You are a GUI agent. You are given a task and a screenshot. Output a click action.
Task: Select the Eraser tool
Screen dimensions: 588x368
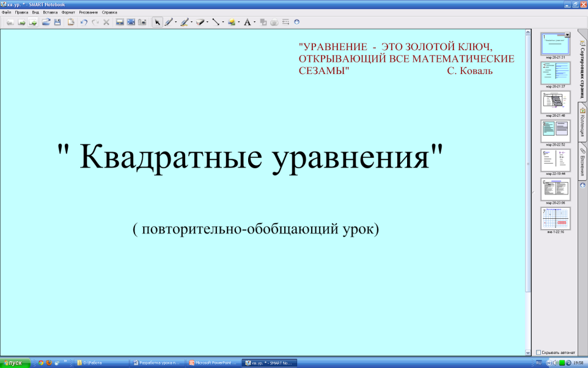200,22
